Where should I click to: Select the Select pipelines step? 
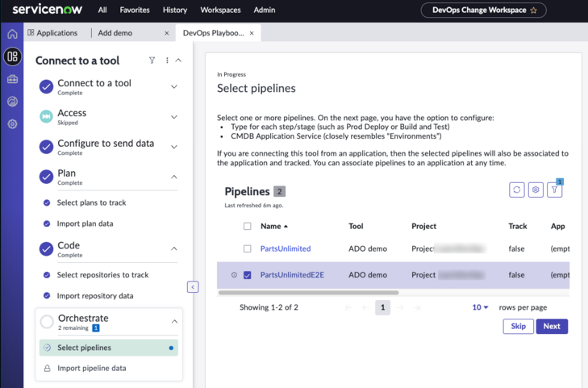(x=108, y=348)
